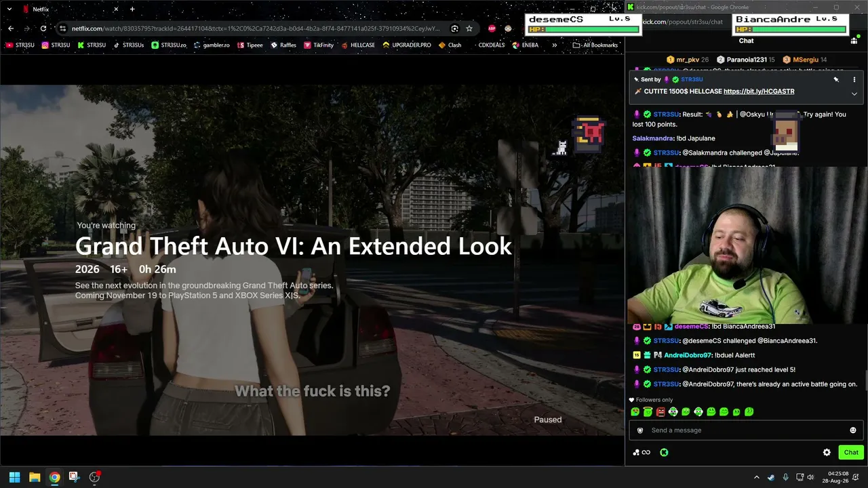This screenshot has height=488, width=868.
Task: Click the green Kick logo button
Action: [x=664, y=453]
